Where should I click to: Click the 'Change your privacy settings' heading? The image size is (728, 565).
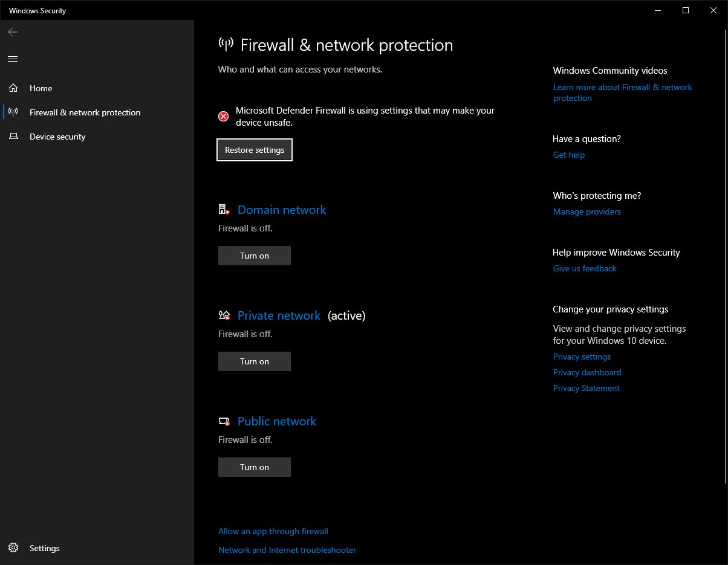point(611,309)
